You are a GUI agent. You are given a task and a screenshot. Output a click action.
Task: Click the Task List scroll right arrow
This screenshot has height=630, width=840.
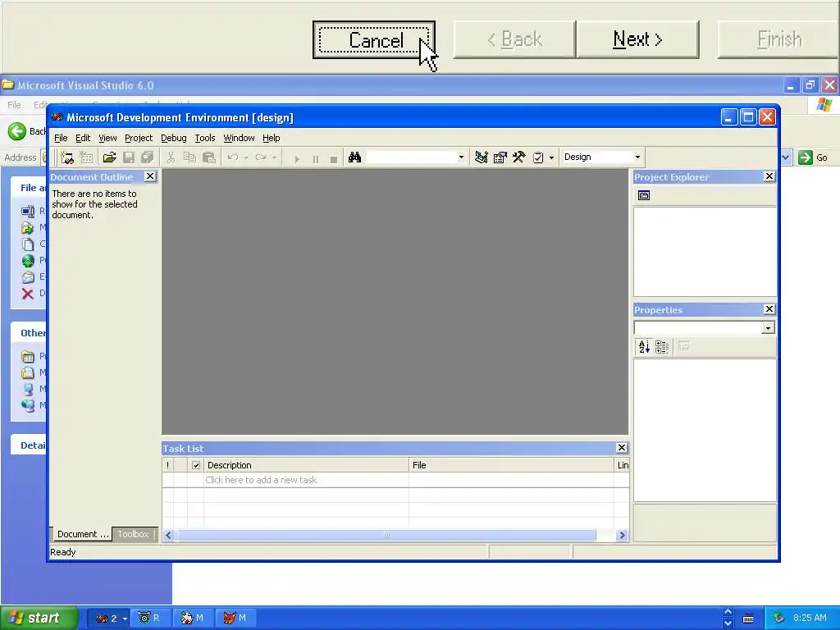click(622, 535)
